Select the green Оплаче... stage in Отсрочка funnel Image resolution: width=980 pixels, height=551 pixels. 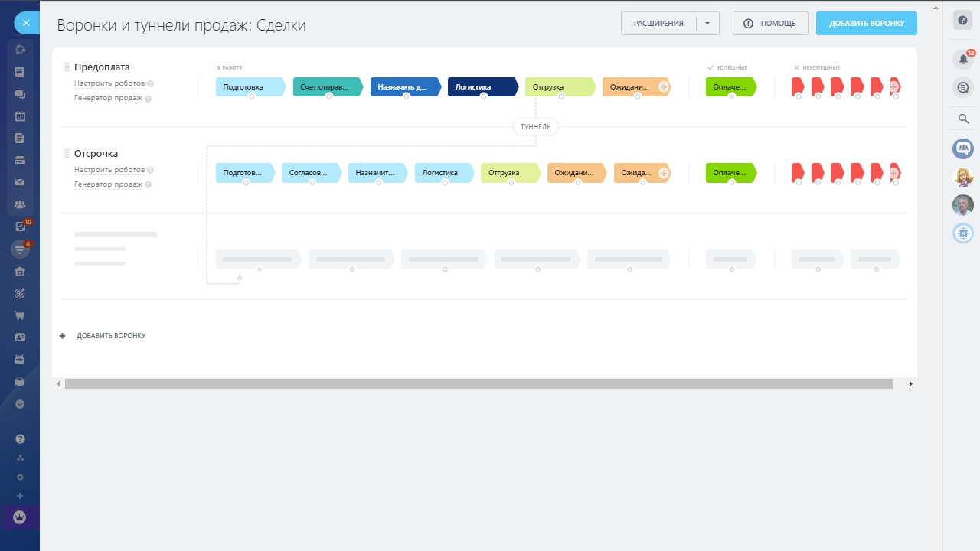731,173
